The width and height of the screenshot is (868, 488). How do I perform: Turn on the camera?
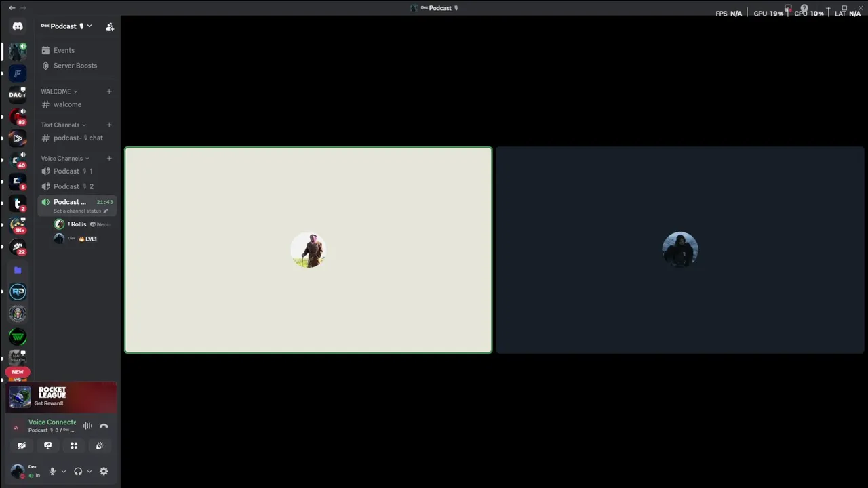tap(22, 445)
